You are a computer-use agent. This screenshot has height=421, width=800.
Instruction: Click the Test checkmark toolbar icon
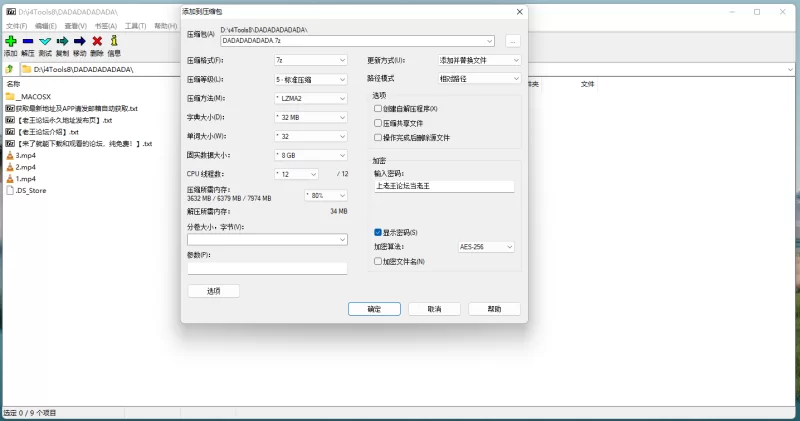click(x=45, y=41)
